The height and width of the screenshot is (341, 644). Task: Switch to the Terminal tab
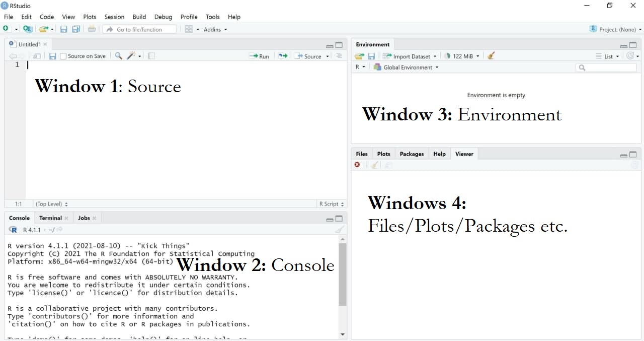coord(50,218)
